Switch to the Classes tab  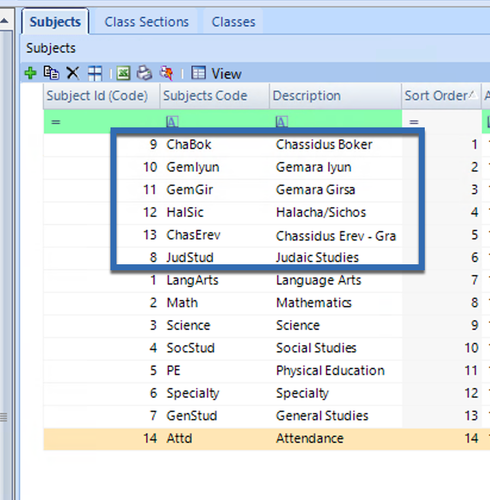(x=233, y=22)
